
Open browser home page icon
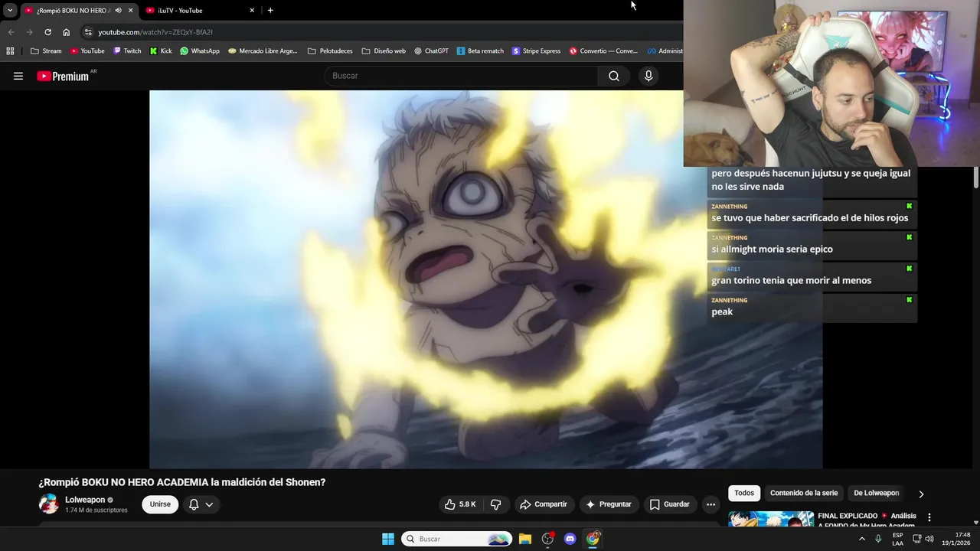(x=66, y=32)
